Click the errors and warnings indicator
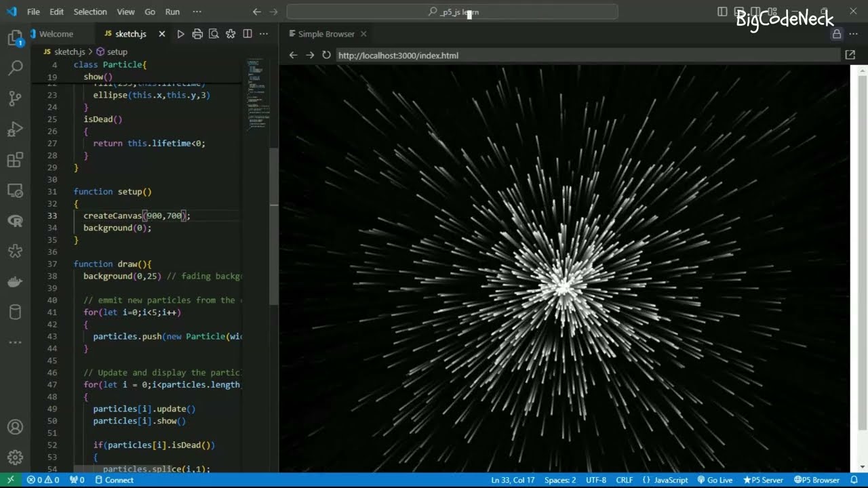The height and width of the screenshot is (488, 868). pyautogui.click(x=43, y=480)
